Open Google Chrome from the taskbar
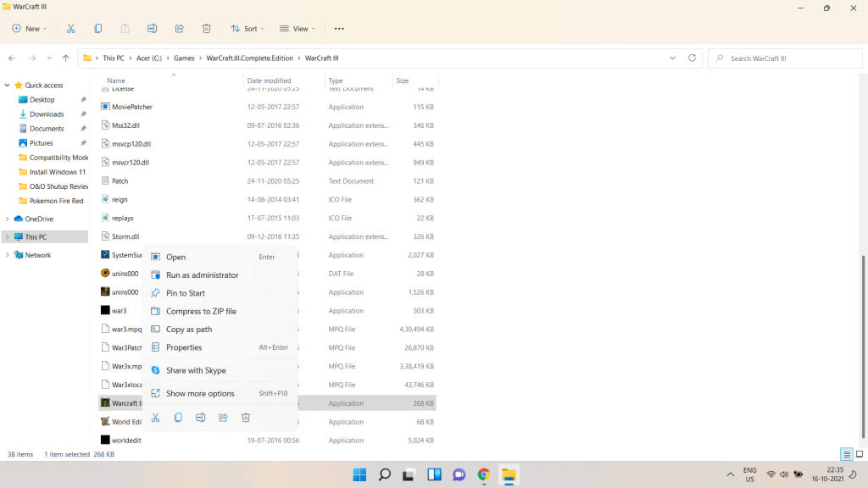This screenshot has width=868, height=488. (483, 474)
